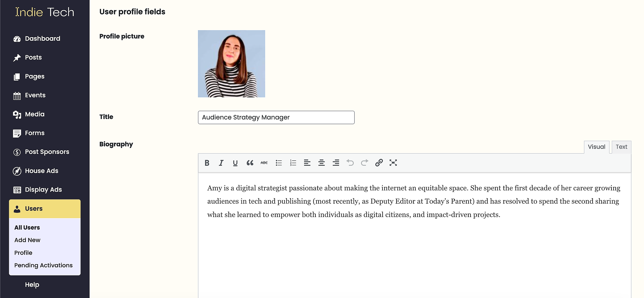The image size is (644, 298).
Task: Switch to the Text editor tab
Action: (x=621, y=147)
